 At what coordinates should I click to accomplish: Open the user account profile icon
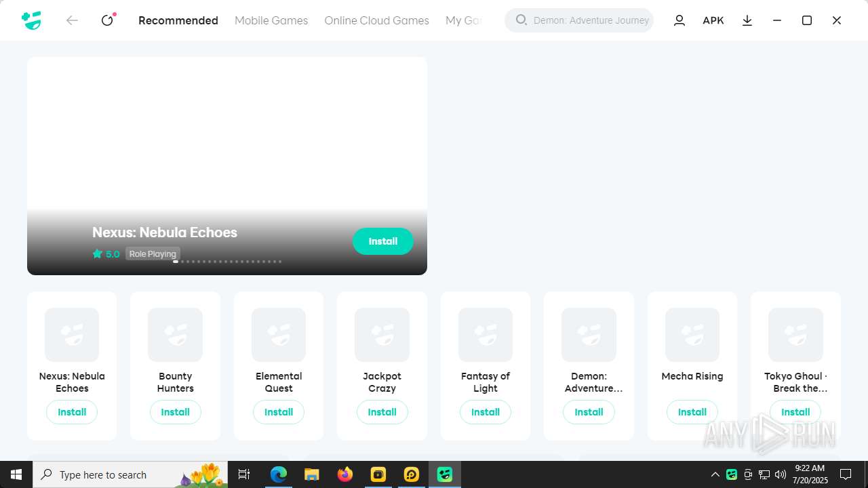[x=679, y=20]
